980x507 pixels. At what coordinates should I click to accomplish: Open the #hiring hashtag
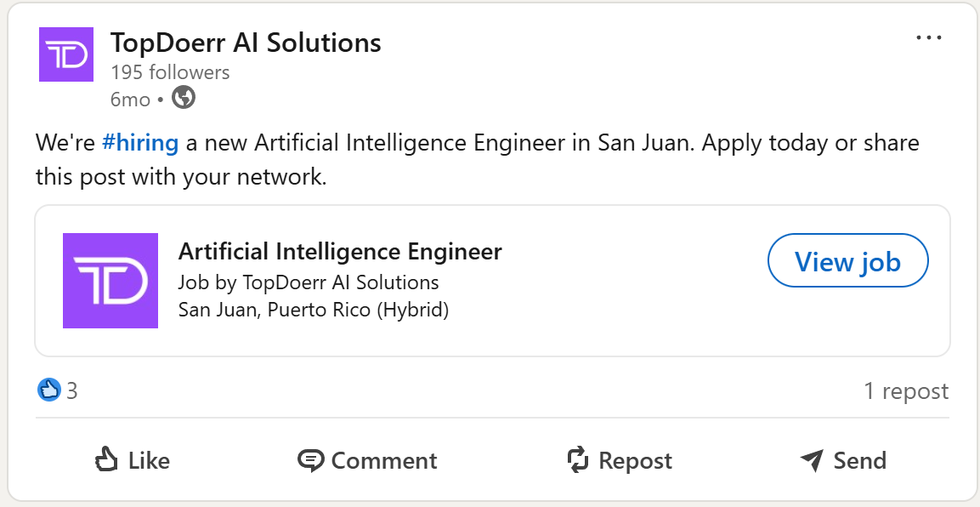140,143
